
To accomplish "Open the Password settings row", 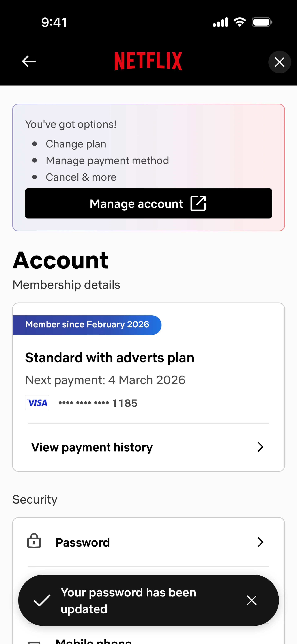I will coord(148,542).
